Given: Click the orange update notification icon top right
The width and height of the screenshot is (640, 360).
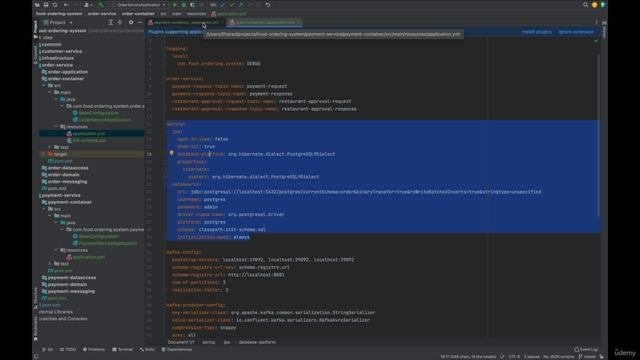Looking at the screenshot, I should (x=594, y=5).
